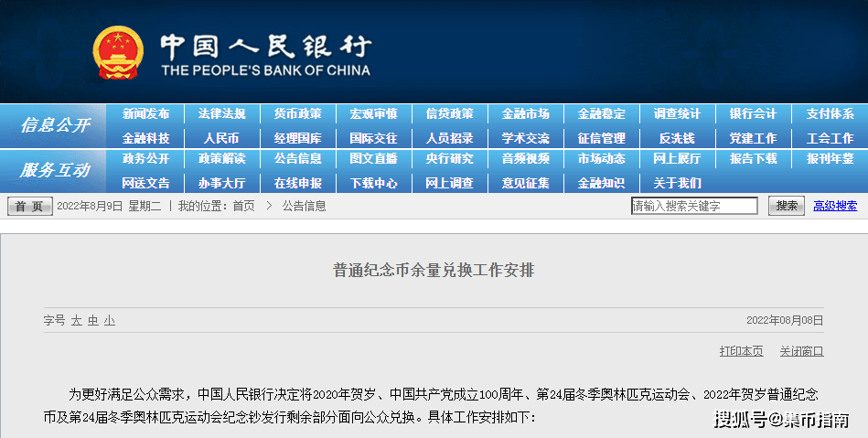Focus the search keyword input field
The image size is (868, 438).
[x=693, y=206]
